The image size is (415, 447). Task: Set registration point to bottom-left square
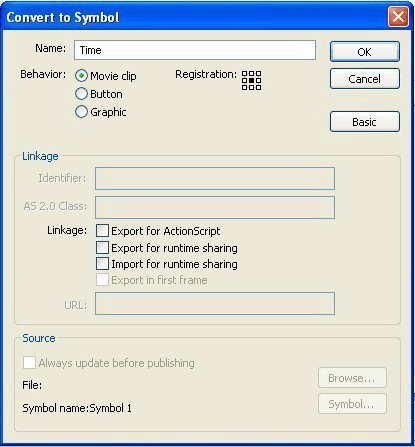pos(244,87)
